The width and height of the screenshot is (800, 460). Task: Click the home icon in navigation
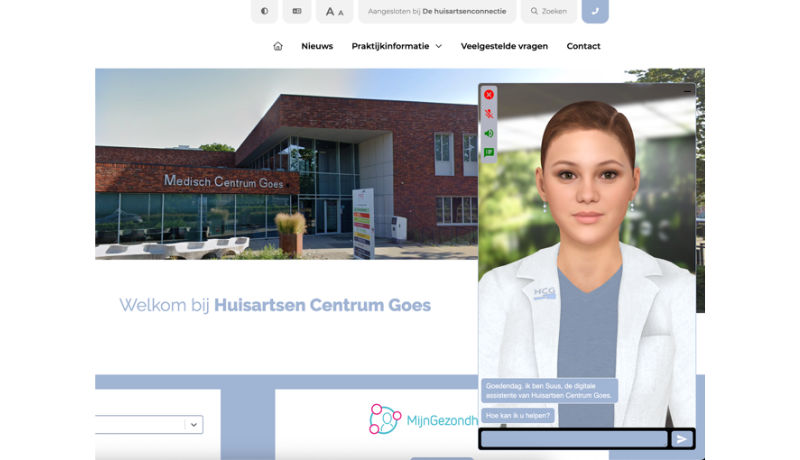click(278, 46)
